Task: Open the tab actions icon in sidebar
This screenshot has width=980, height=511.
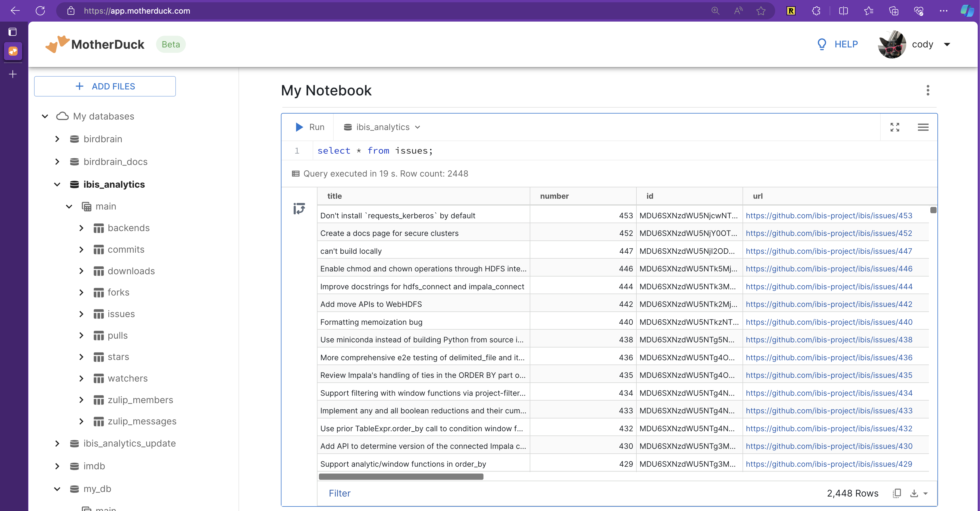Action: tap(12, 32)
